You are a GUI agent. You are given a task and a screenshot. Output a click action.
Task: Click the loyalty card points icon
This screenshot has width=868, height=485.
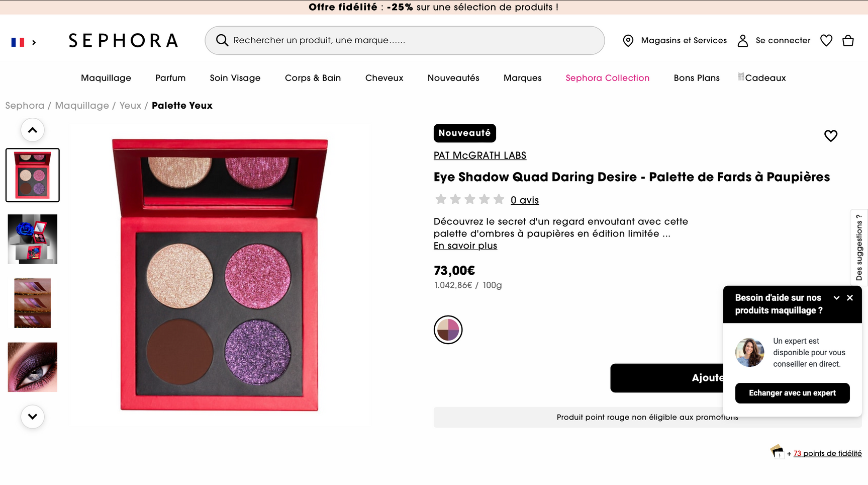click(777, 452)
